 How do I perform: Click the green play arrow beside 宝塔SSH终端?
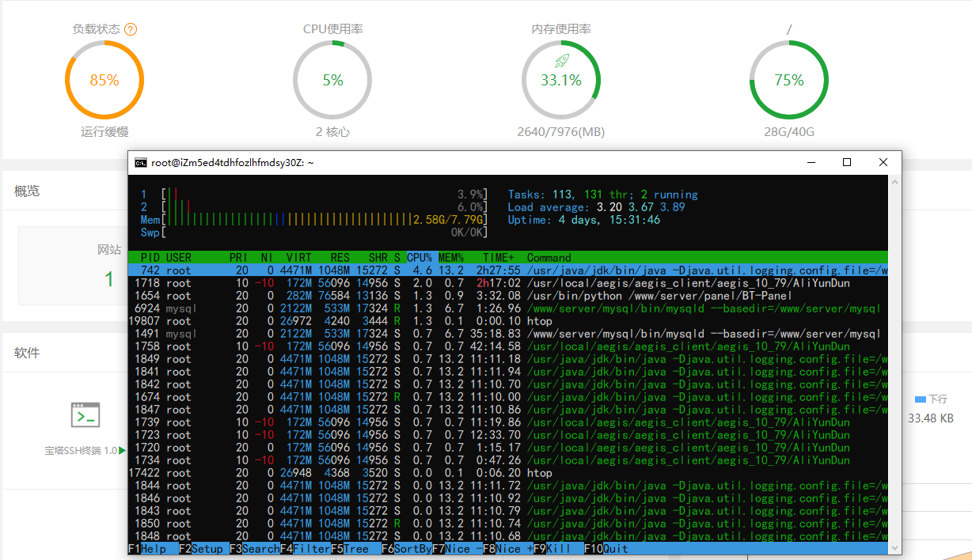point(122,451)
